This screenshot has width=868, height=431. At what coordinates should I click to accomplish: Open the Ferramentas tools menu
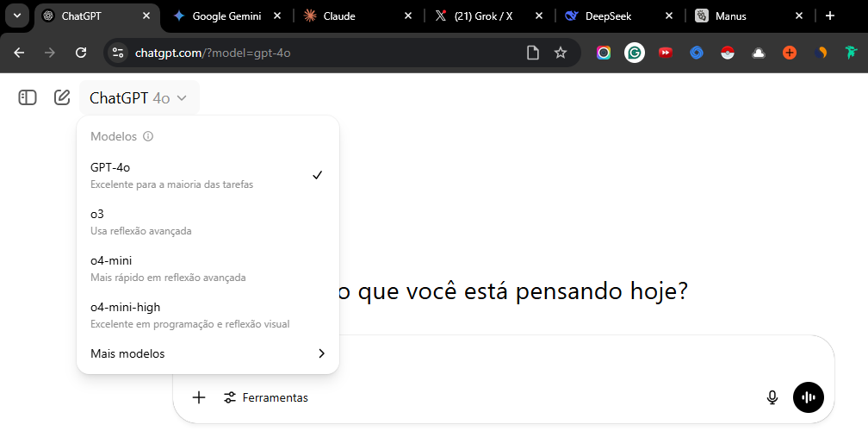coord(266,397)
